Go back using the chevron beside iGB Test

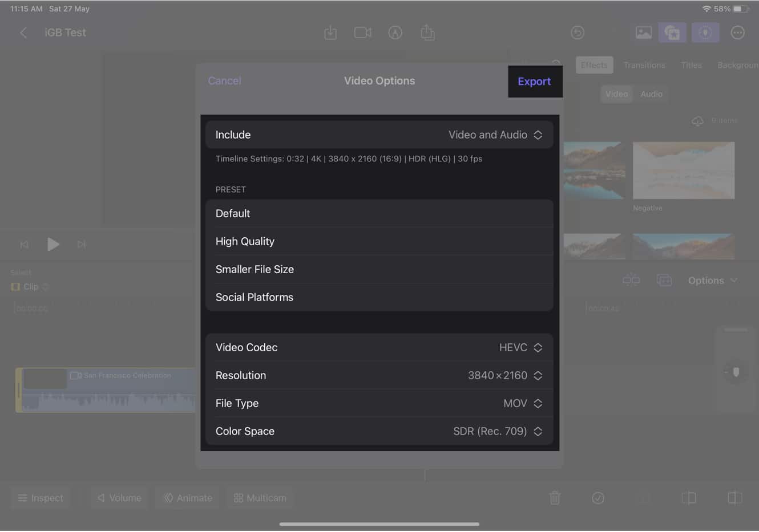(x=23, y=33)
